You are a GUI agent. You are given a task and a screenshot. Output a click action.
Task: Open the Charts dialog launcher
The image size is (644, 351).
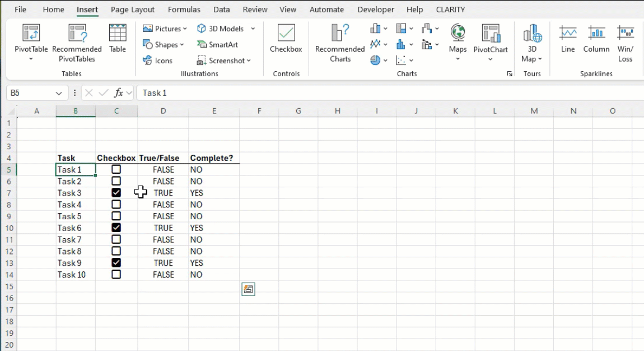click(x=510, y=73)
